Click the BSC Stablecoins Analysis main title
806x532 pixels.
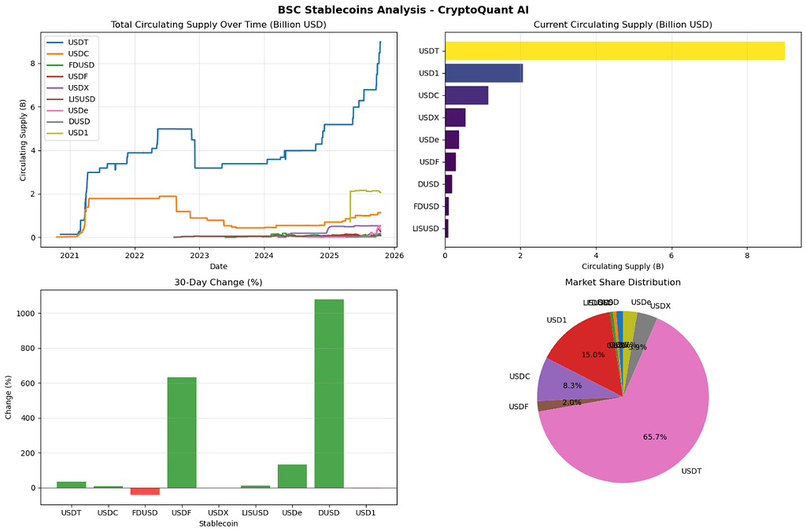click(403, 9)
